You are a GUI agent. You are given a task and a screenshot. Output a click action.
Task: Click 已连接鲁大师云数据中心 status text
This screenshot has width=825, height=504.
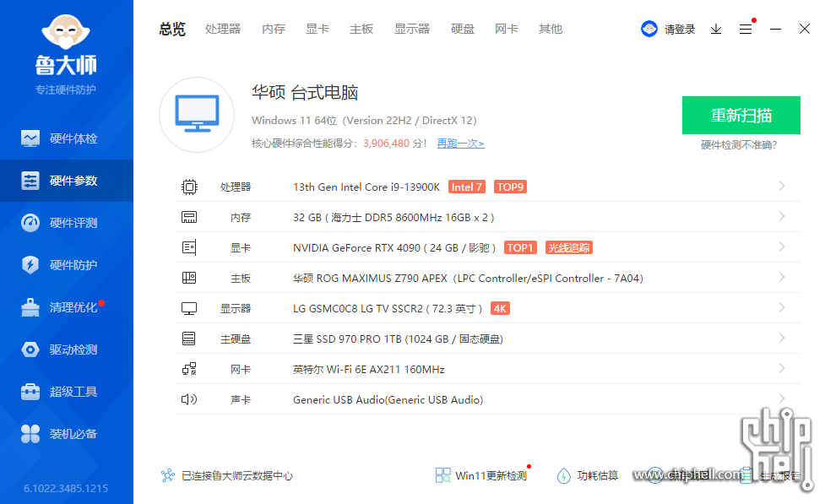tap(237, 475)
